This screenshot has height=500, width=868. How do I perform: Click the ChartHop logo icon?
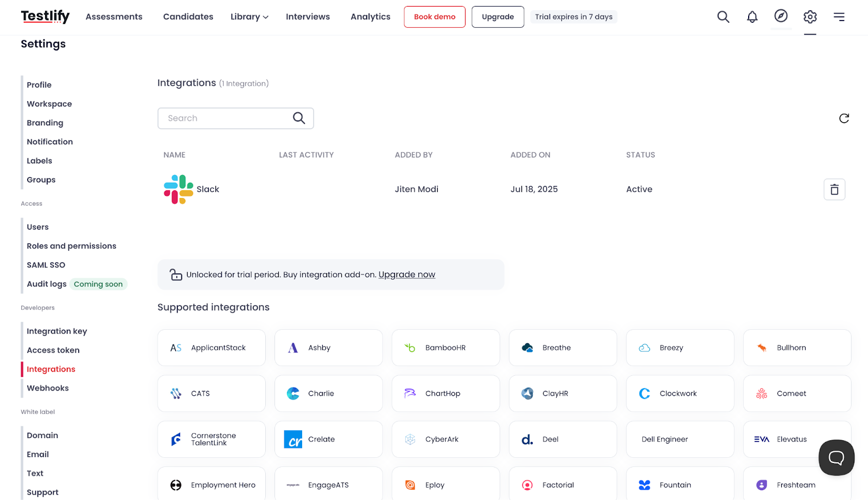coord(410,393)
